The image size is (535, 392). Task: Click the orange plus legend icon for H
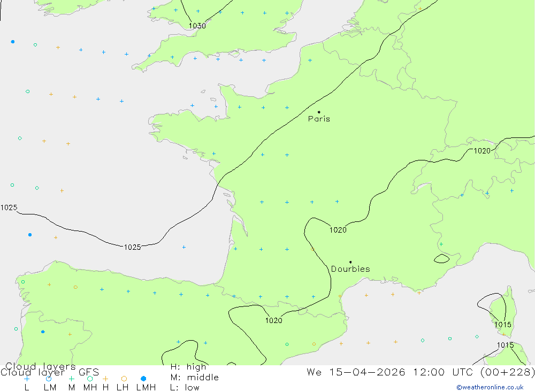point(105,379)
